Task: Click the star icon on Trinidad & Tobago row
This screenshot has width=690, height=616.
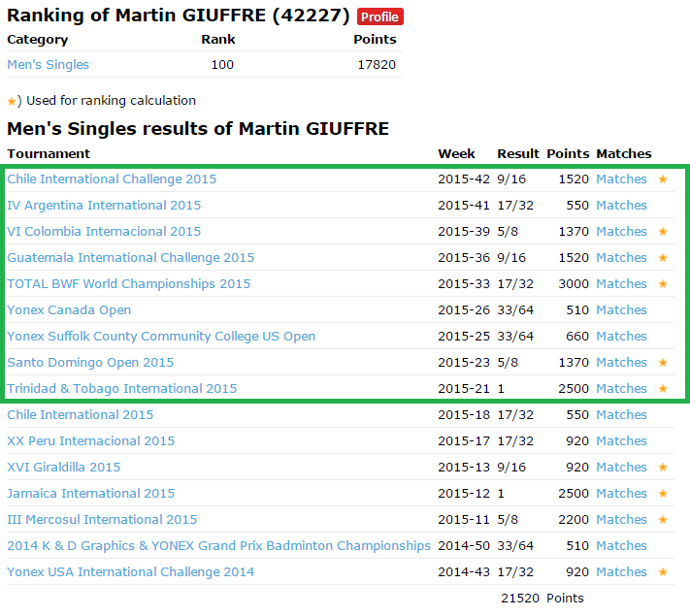Action: click(x=663, y=389)
